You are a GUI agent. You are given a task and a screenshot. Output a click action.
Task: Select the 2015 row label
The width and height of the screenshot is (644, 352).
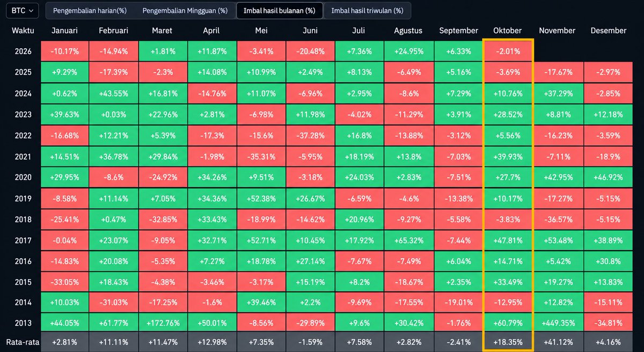(23, 282)
